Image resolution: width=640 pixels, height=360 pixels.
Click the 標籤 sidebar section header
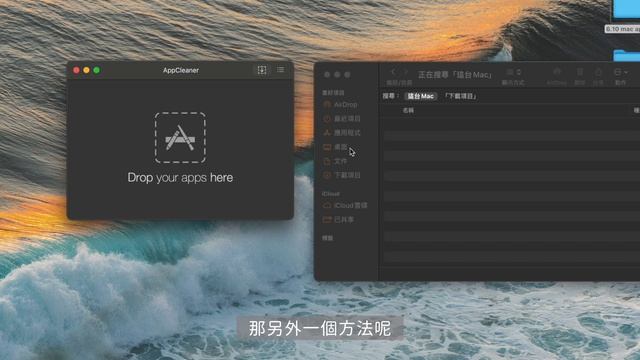click(x=327, y=238)
